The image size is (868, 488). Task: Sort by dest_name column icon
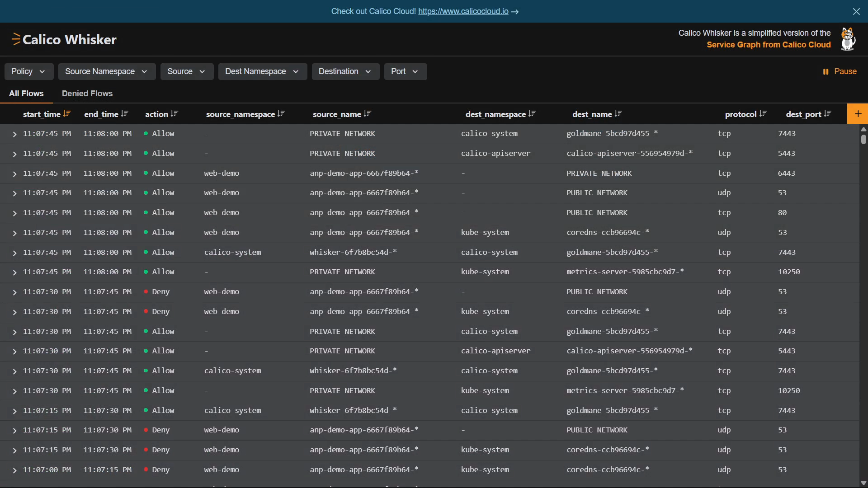pyautogui.click(x=618, y=114)
